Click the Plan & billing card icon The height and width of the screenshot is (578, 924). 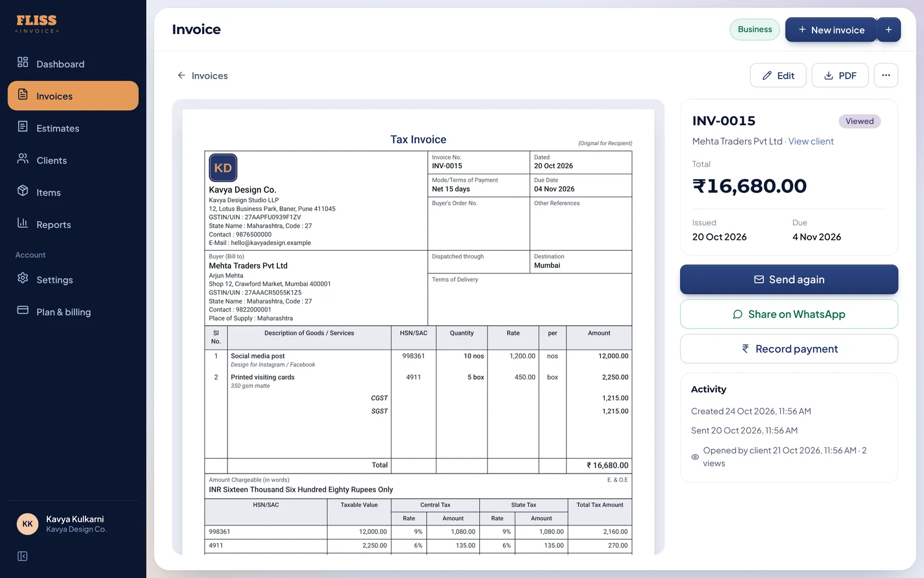point(23,310)
